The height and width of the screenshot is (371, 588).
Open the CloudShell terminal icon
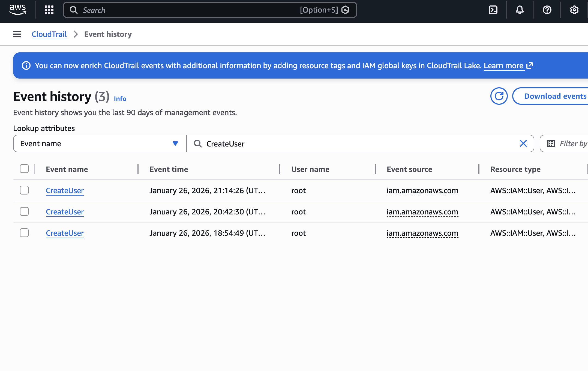click(x=493, y=10)
